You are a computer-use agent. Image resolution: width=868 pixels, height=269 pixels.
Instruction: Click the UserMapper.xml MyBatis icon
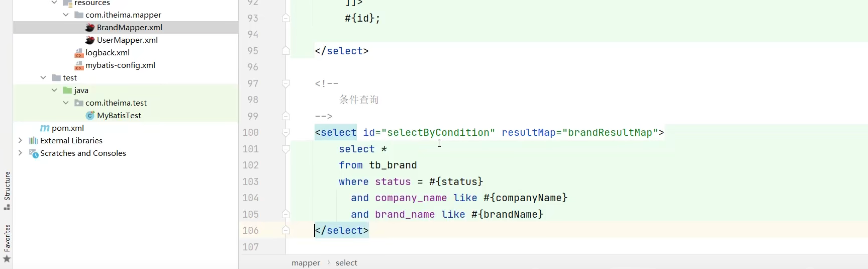coord(90,40)
